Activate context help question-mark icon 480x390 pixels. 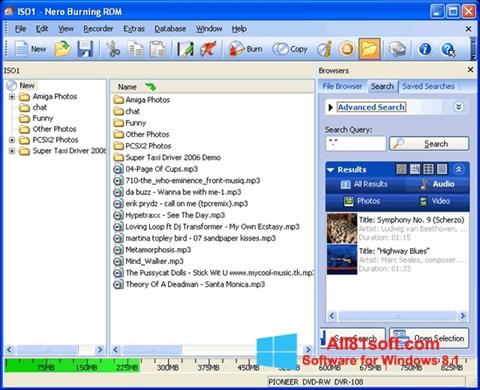(448, 49)
